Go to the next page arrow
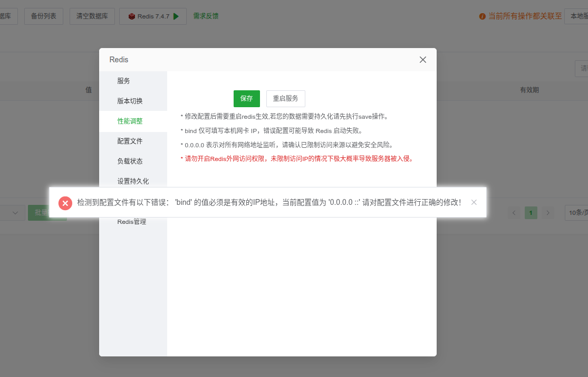588x377 pixels. 548,213
